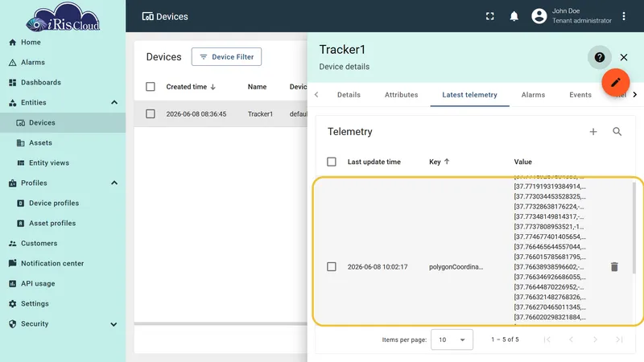The width and height of the screenshot is (644, 362).
Task: Open John Doe user avatar
Action: (x=539, y=16)
